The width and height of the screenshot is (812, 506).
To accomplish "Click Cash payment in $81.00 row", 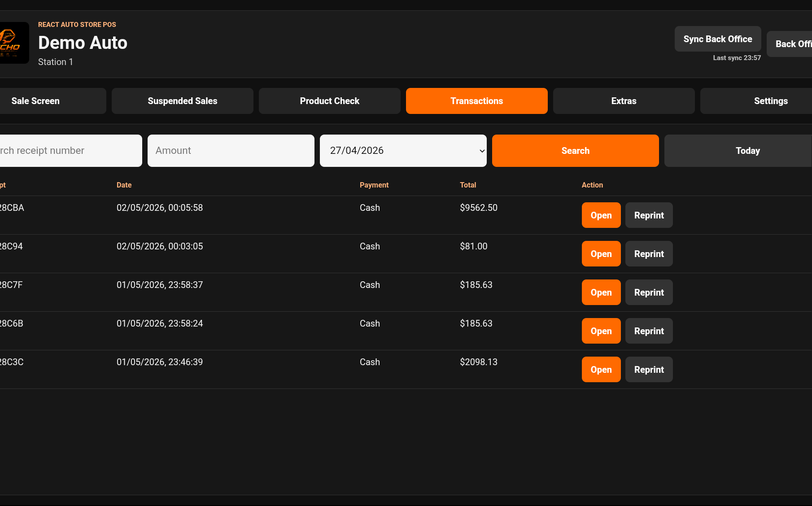I will point(370,246).
